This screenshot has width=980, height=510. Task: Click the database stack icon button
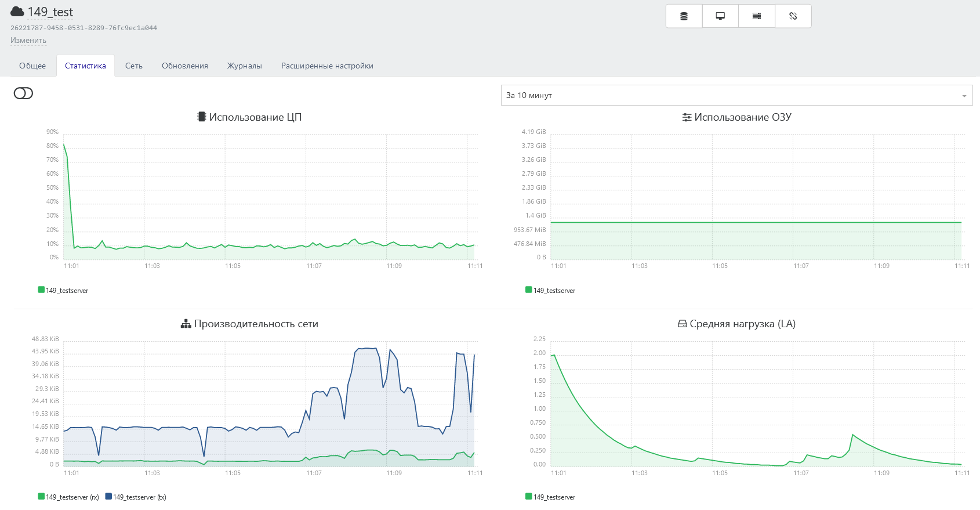point(684,16)
